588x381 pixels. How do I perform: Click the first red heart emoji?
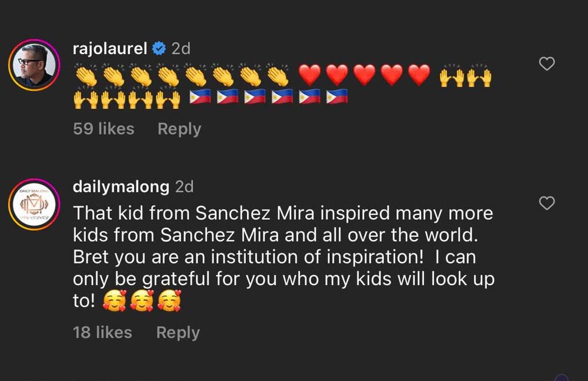[x=310, y=75]
